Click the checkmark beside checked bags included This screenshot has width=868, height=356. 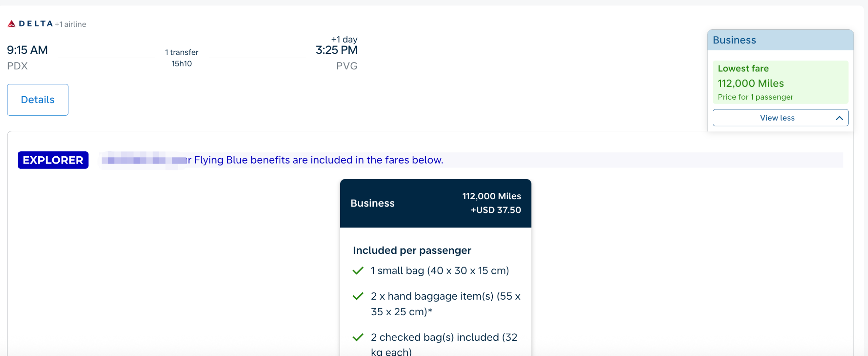pos(358,338)
